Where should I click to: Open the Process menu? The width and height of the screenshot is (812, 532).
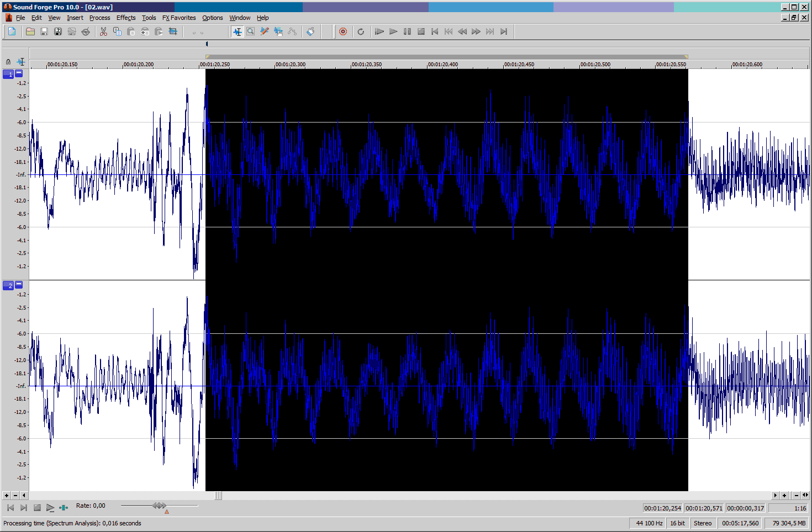[100, 18]
